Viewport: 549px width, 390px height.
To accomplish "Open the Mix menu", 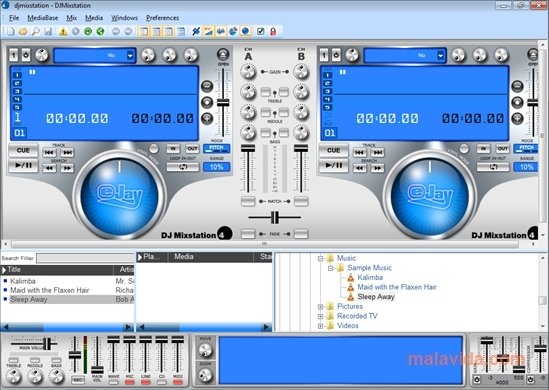I will coord(71,18).
